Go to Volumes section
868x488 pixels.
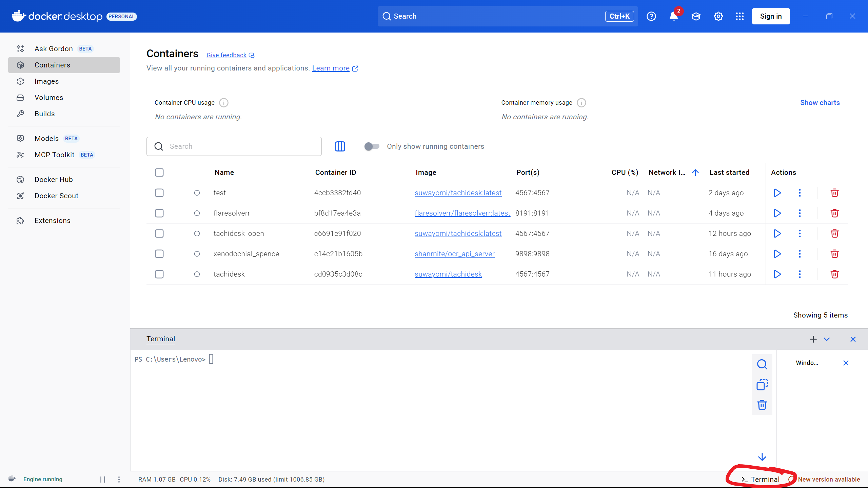click(48, 98)
